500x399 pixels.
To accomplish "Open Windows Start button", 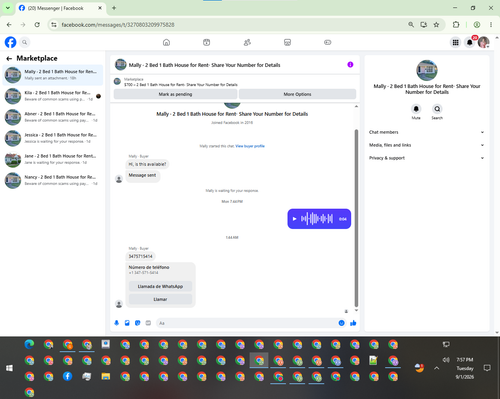I will (x=9, y=368).
